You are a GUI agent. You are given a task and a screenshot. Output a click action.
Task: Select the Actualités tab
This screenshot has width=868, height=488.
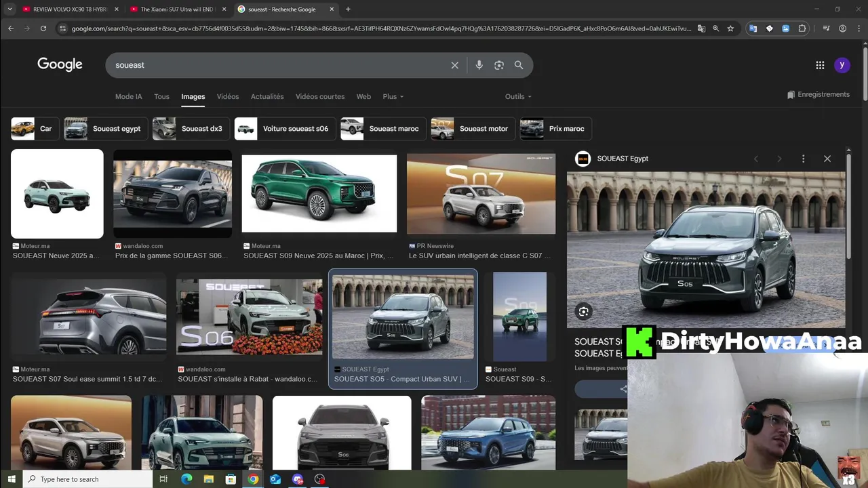[267, 96]
